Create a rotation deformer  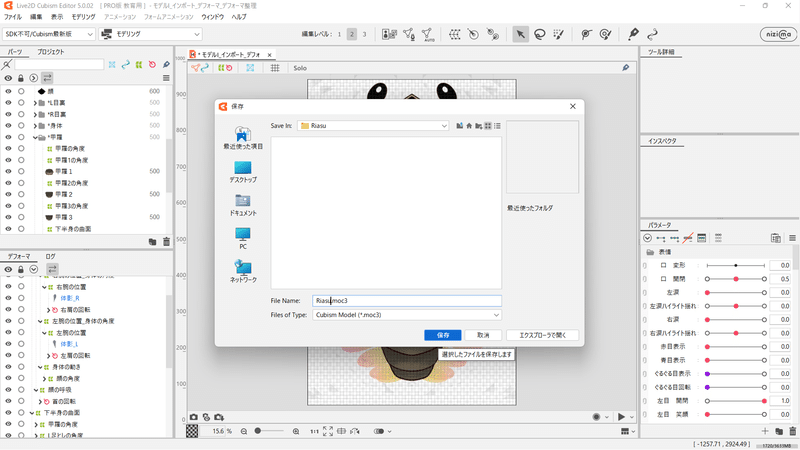tap(473, 34)
